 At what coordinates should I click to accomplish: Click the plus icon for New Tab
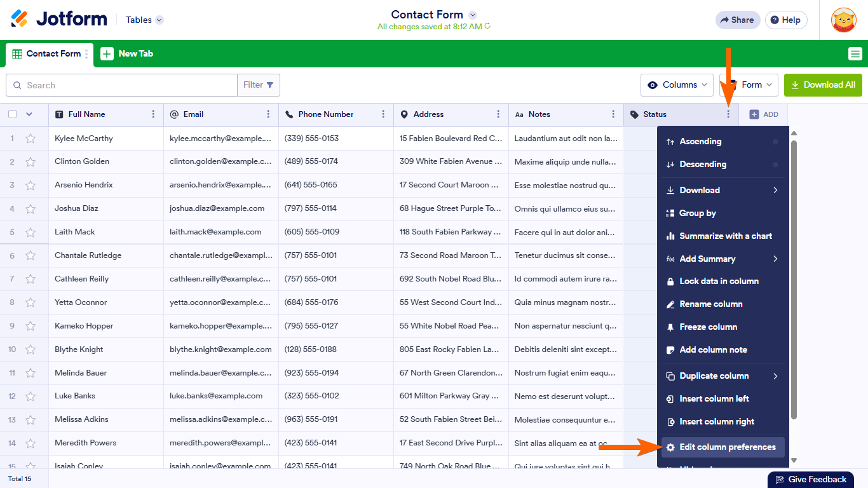point(107,54)
